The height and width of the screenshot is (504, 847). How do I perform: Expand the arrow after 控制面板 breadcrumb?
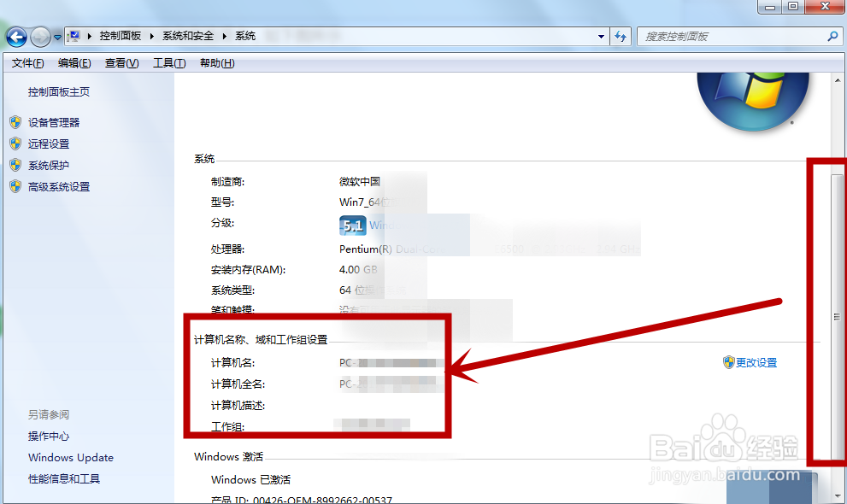[152, 36]
